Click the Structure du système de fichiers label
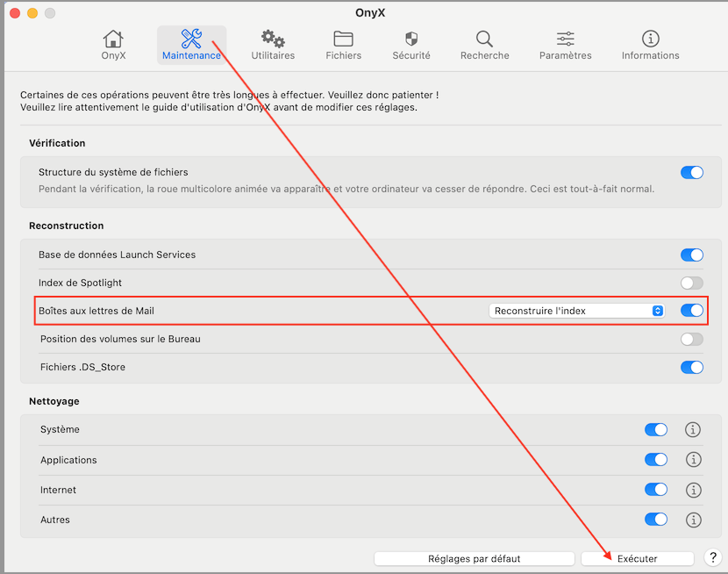 [113, 172]
